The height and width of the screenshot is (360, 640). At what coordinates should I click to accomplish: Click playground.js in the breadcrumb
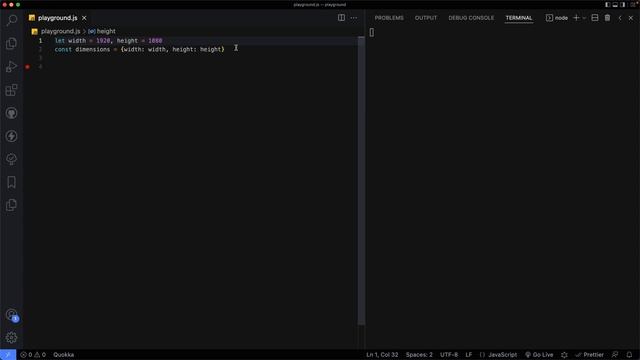[60, 31]
